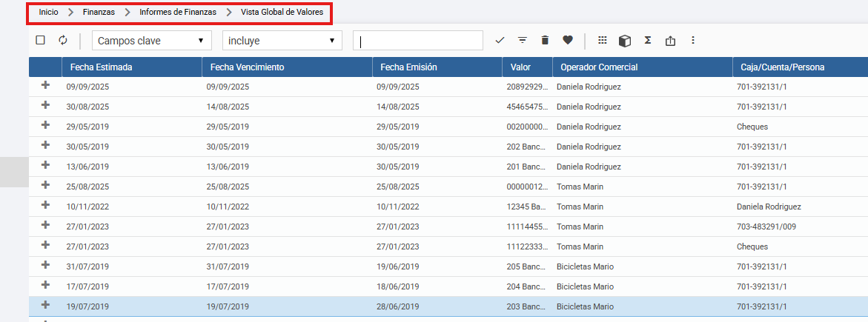Click Fecha Emisión 19/06/2019 cell

pyautogui.click(x=398, y=266)
